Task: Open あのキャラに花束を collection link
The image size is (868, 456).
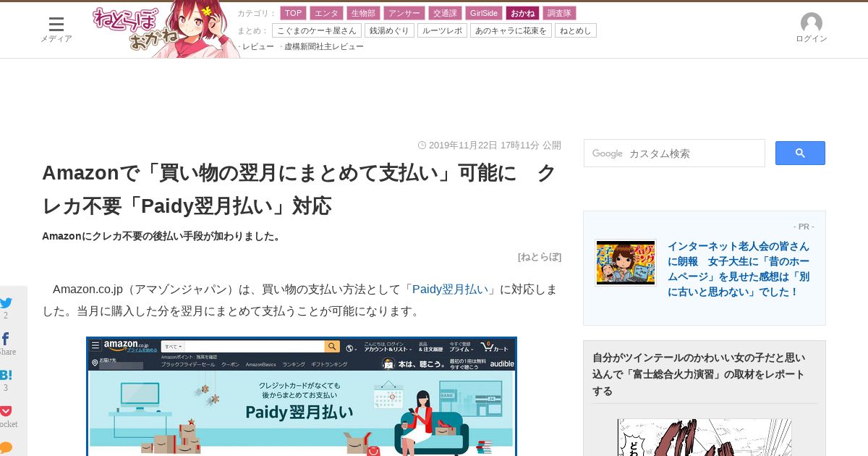Action: click(x=511, y=30)
